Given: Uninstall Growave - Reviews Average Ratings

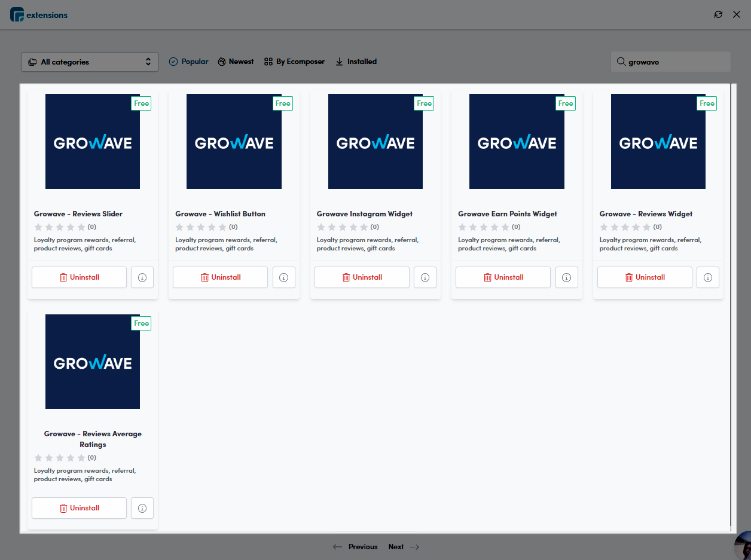Looking at the screenshot, I should 79,508.
